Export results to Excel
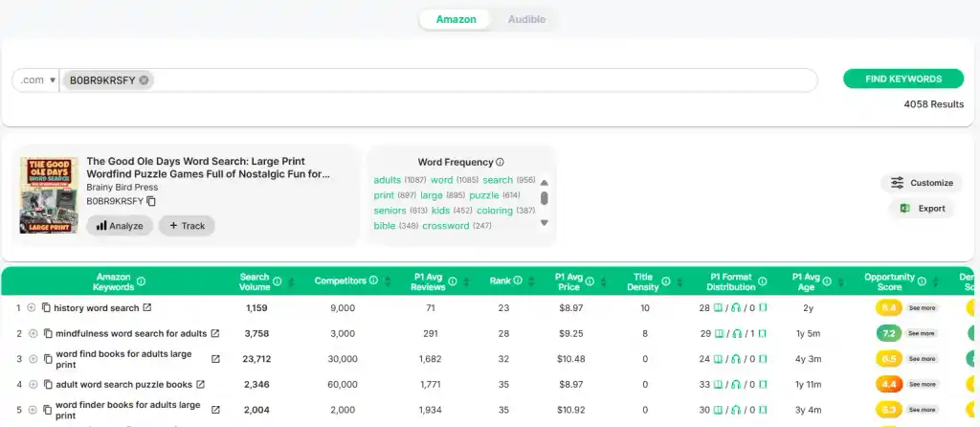Screen dimensions: 980x427 point(922,208)
